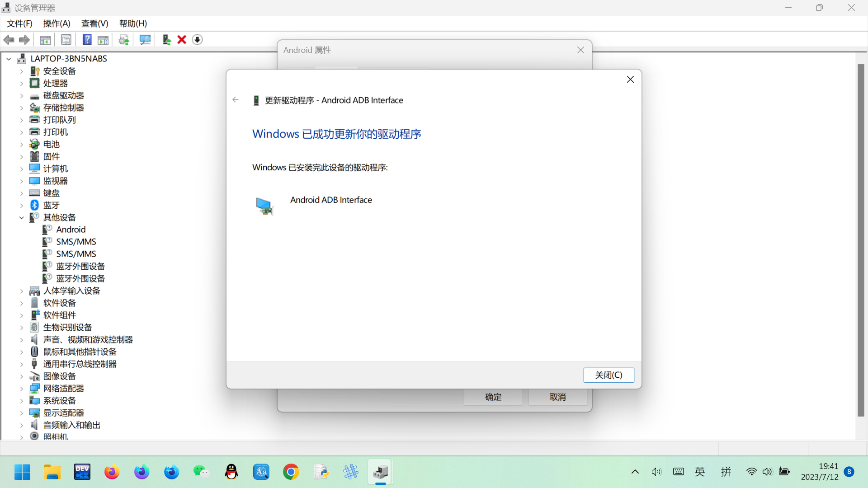The image size is (868, 488).
Task: Open Python app from the taskbar
Action: (321, 472)
